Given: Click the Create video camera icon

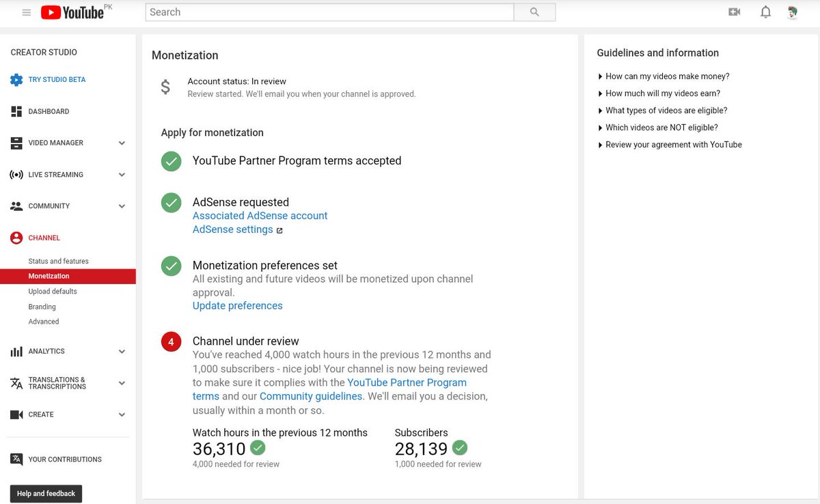Looking at the screenshot, I should coord(16,415).
